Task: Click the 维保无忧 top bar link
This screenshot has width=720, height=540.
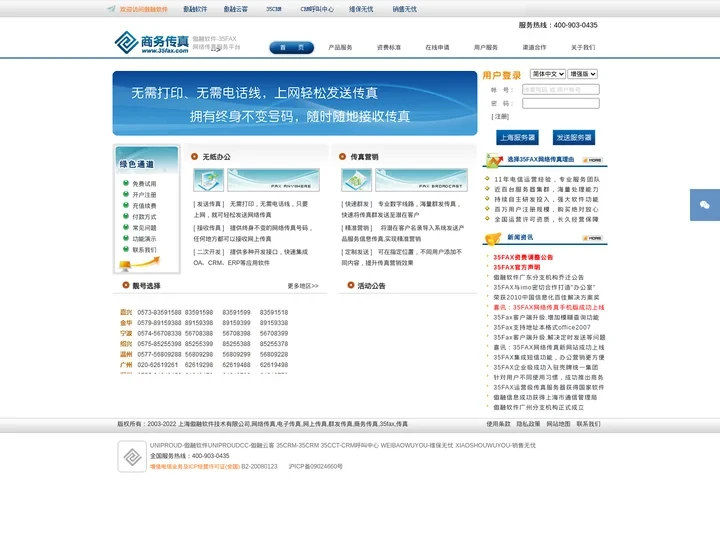Action: coord(361,9)
